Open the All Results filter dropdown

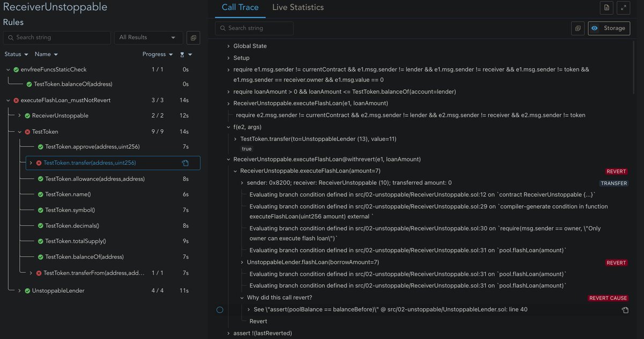[x=148, y=38]
